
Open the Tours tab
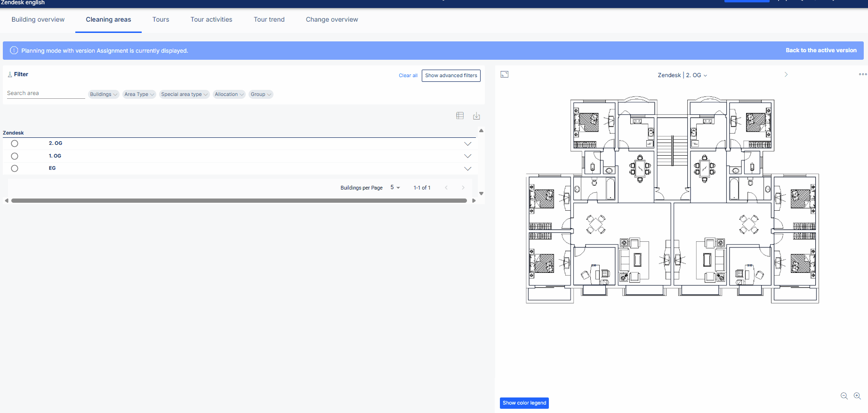click(161, 19)
